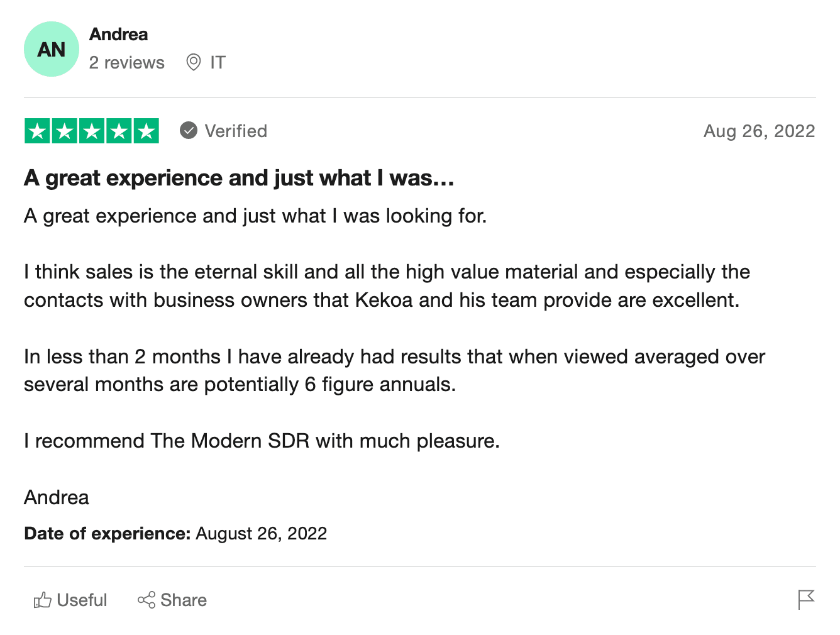840x635 pixels.
Task: Open the review title 'A great experience...'
Action: point(239,178)
